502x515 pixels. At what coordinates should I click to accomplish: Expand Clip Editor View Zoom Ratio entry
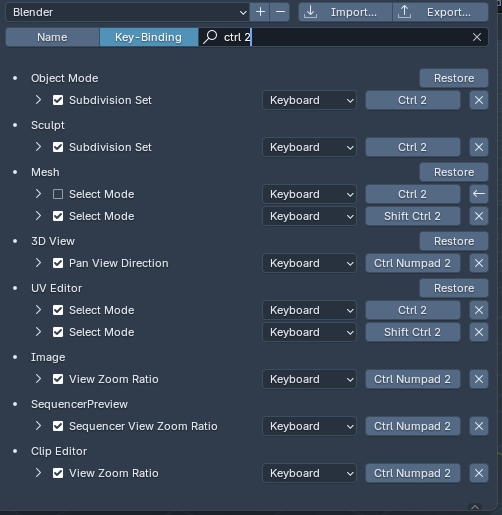tap(38, 473)
